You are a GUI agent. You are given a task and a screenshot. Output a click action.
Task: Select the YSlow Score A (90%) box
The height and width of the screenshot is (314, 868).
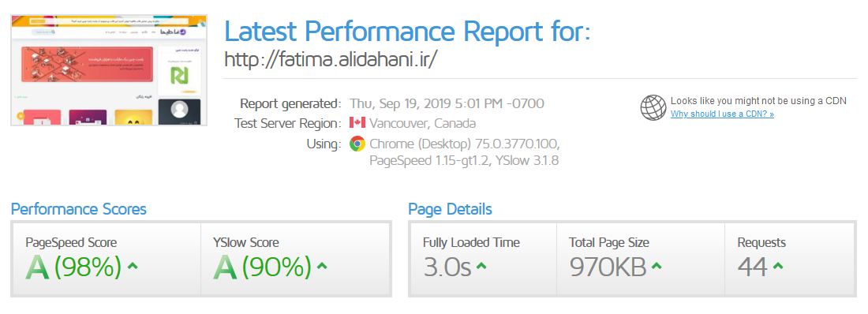pos(295,259)
